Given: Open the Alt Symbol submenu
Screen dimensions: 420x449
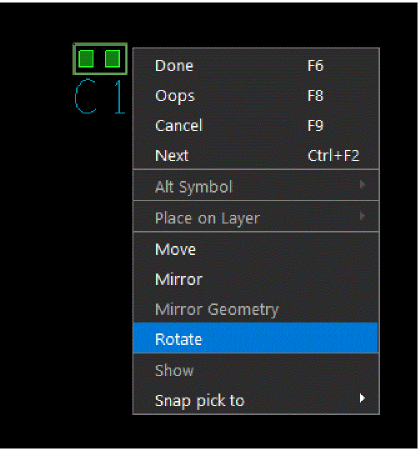Looking at the screenshot, I should click(256, 186).
